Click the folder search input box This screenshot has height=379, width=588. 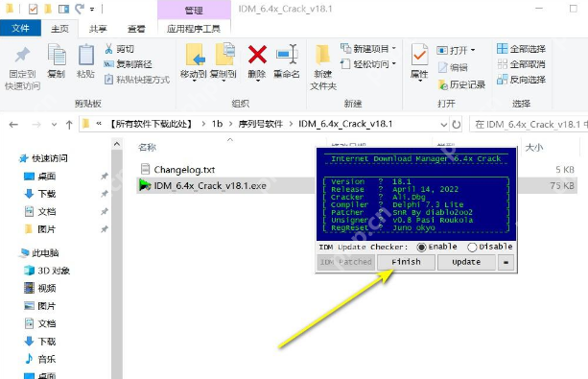tap(529, 124)
